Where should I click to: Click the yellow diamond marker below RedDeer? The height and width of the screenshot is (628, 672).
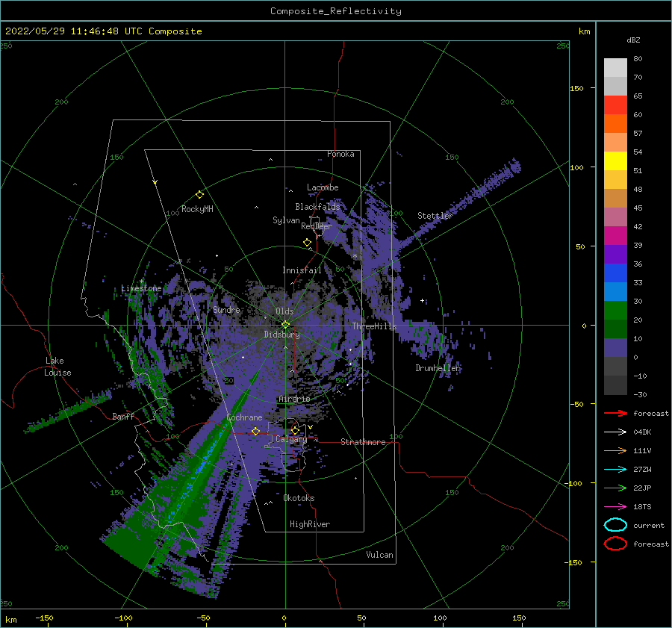pyautogui.click(x=307, y=243)
